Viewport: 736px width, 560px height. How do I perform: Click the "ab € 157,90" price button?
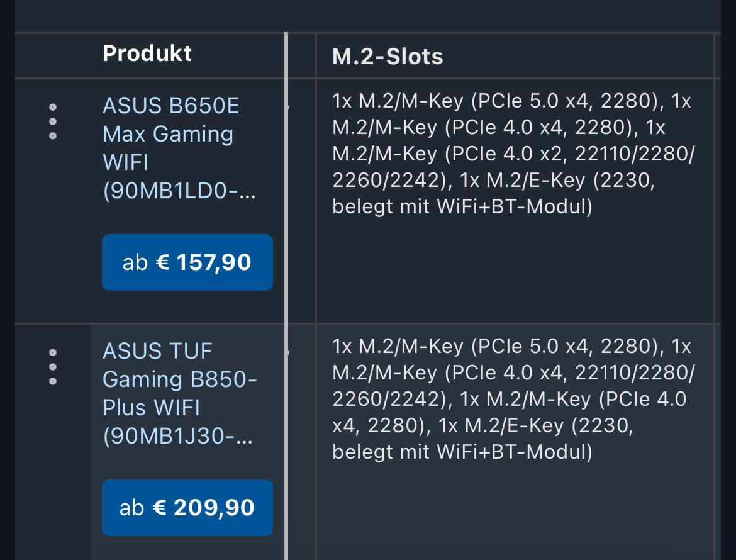coord(187,262)
